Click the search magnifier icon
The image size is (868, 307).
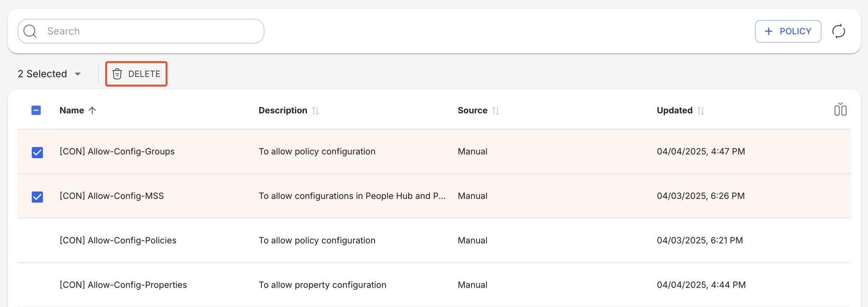[x=30, y=31]
